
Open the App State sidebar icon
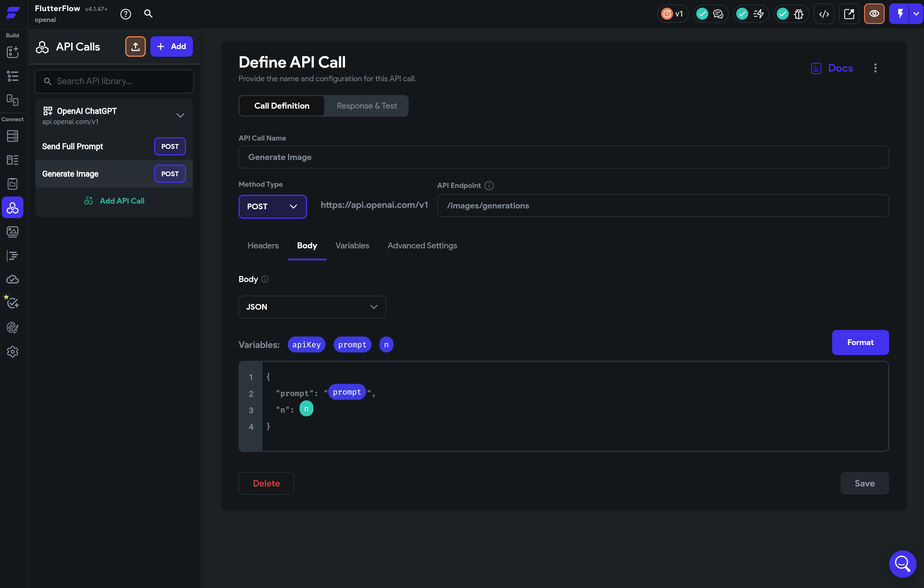click(13, 184)
